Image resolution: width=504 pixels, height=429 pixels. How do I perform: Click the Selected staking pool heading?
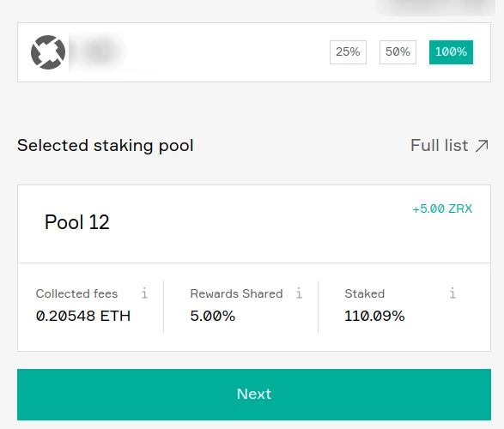pyautogui.click(x=106, y=146)
